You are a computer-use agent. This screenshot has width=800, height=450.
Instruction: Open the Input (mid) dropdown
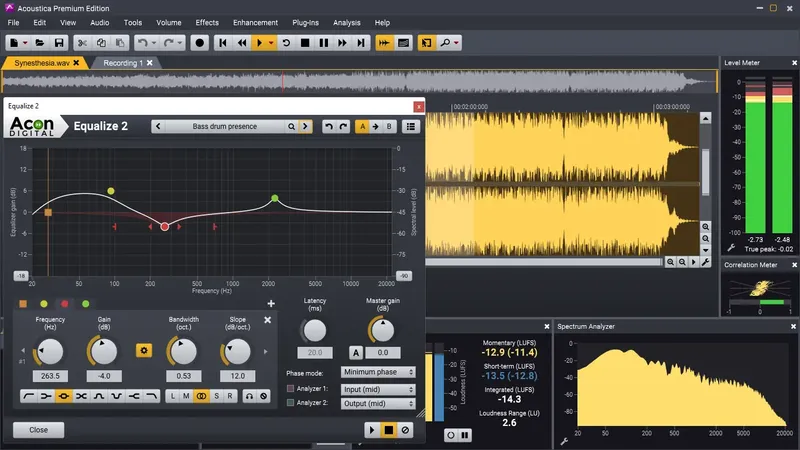378,389
